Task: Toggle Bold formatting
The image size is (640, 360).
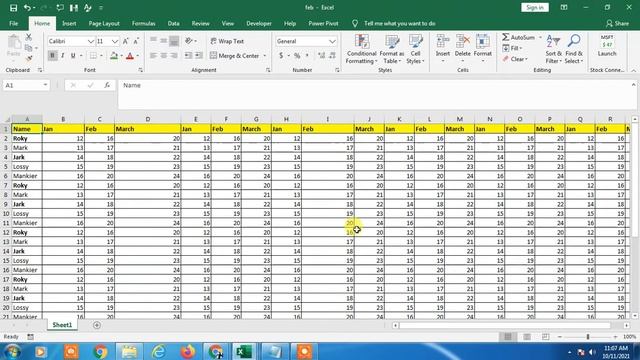Action: tap(52, 56)
